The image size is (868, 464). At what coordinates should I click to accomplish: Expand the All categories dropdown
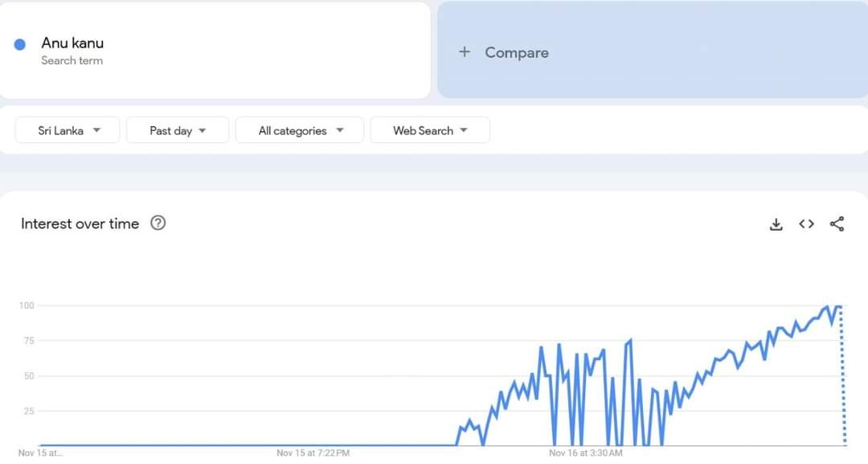click(300, 130)
